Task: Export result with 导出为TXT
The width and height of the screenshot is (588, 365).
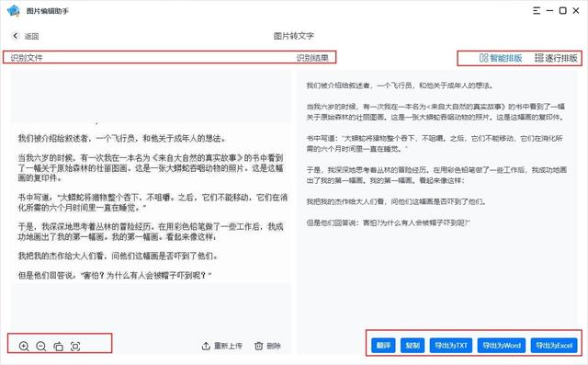Action: click(451, 346)
